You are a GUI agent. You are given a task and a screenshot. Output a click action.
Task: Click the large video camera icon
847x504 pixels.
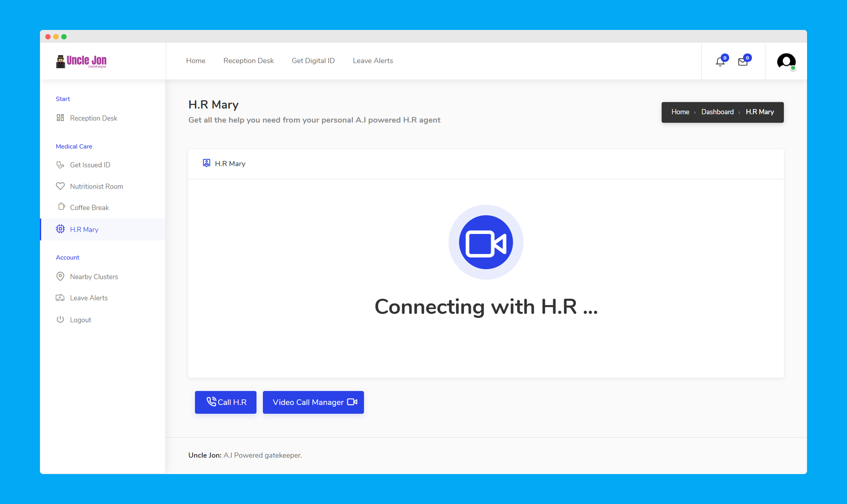486,242
